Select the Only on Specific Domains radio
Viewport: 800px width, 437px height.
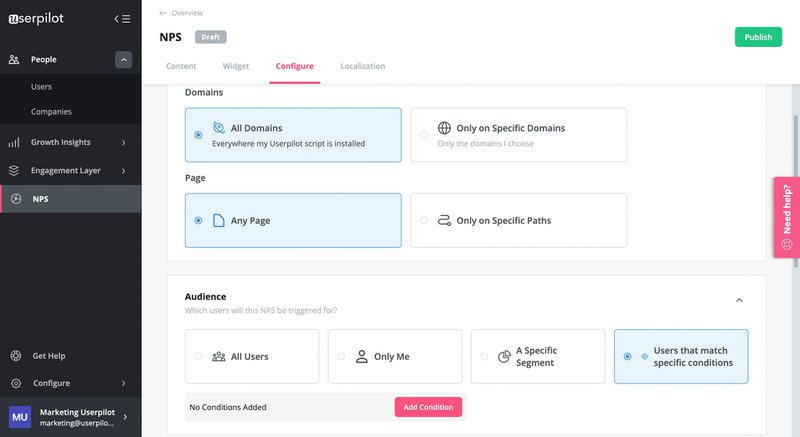tap(424, 135)
